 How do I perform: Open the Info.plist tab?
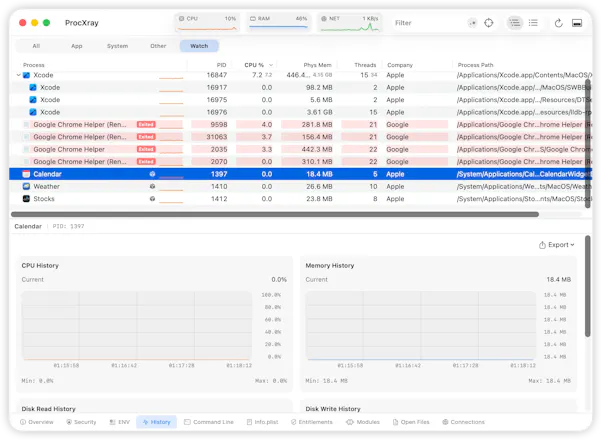(x=263, y=422)
